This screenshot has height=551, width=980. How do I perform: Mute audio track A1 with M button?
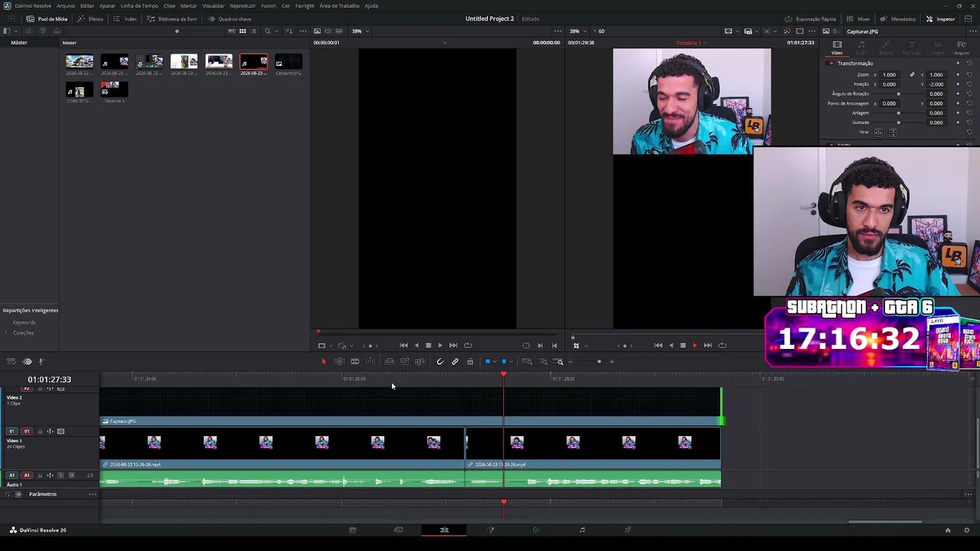tap(71, 475)
